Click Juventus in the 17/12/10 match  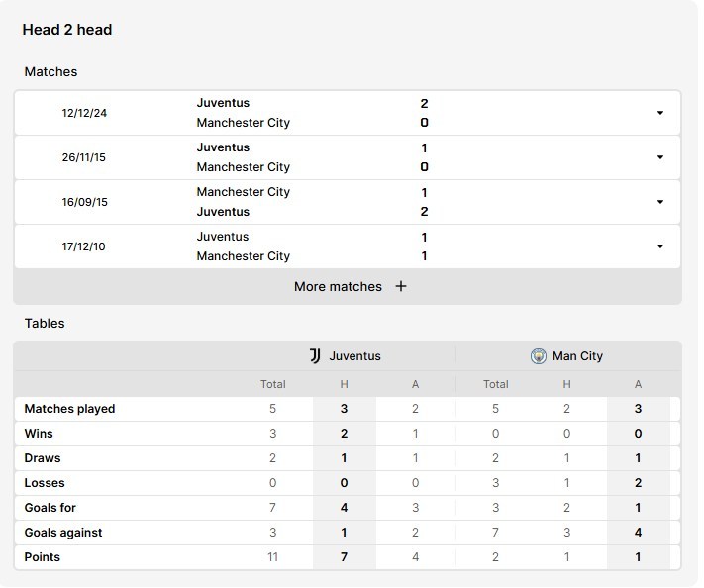click(223, 237)
